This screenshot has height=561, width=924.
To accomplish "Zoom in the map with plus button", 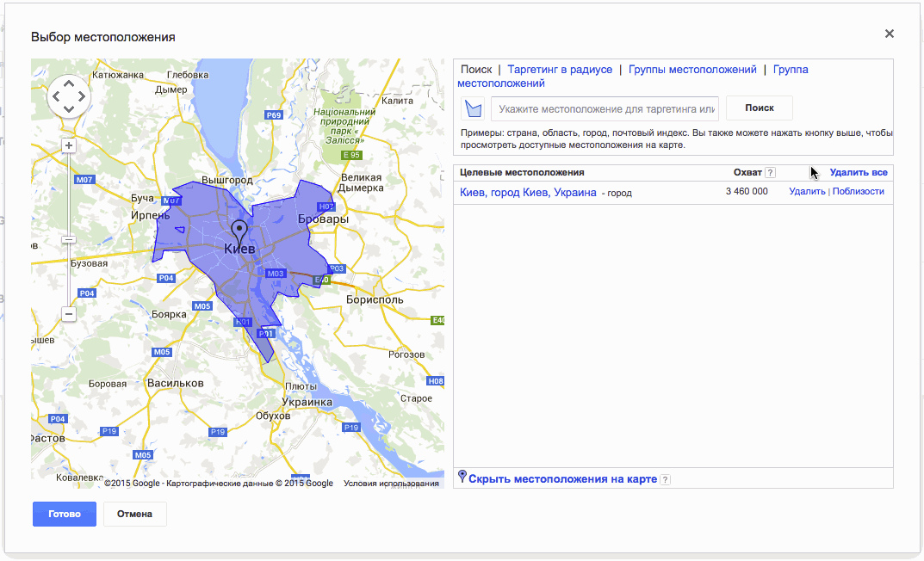I will pos(69,145).
